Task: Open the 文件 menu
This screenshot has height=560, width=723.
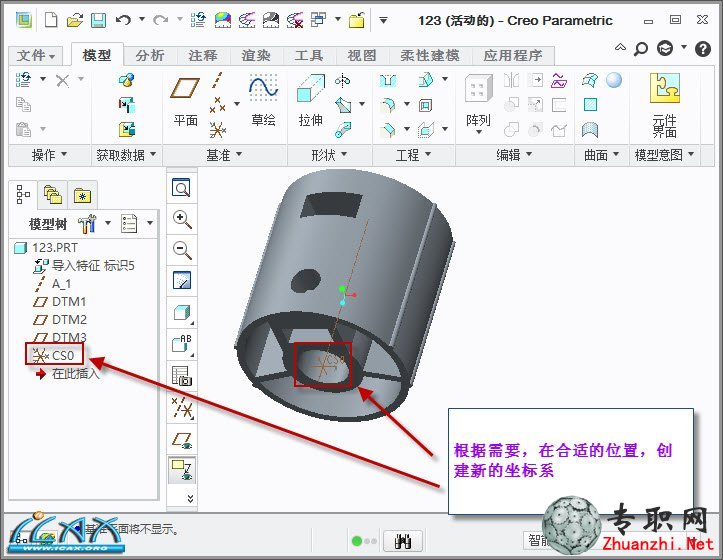Action: (36, 56)
